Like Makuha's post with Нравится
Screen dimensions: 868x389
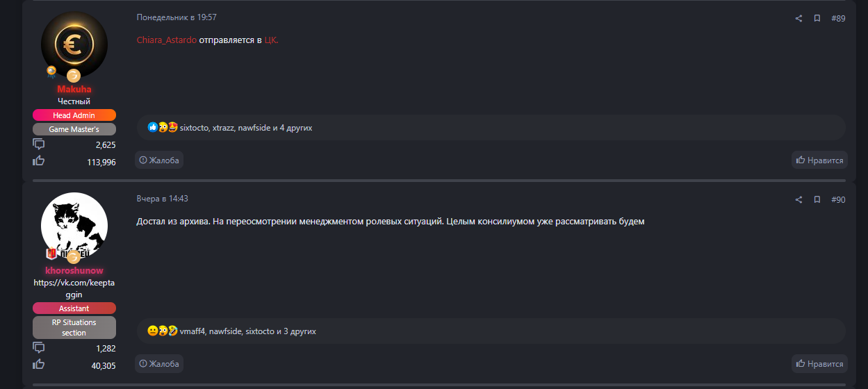[x=819, y=160]
